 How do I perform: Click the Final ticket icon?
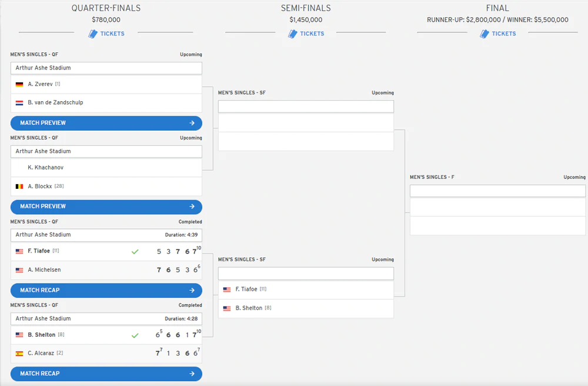coord(484,34)
